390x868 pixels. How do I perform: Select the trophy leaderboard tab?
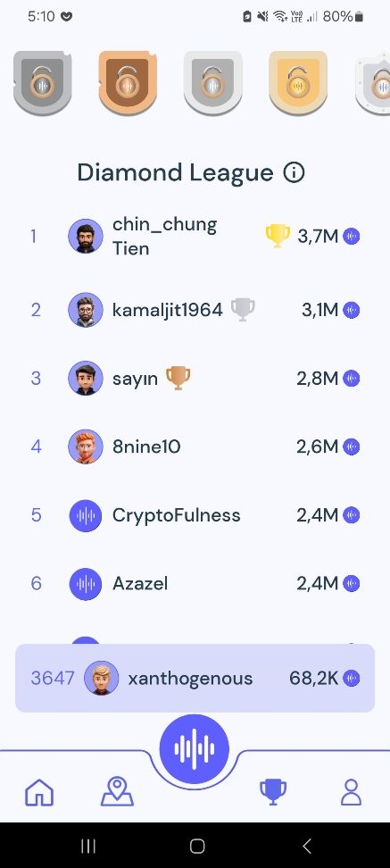point(273,792)
